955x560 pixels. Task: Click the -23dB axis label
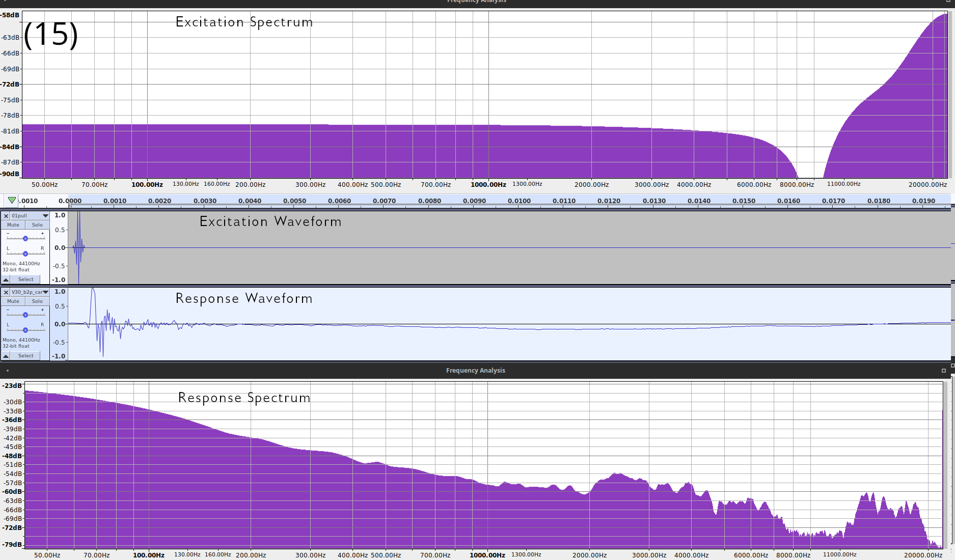[x=12, y=386]
